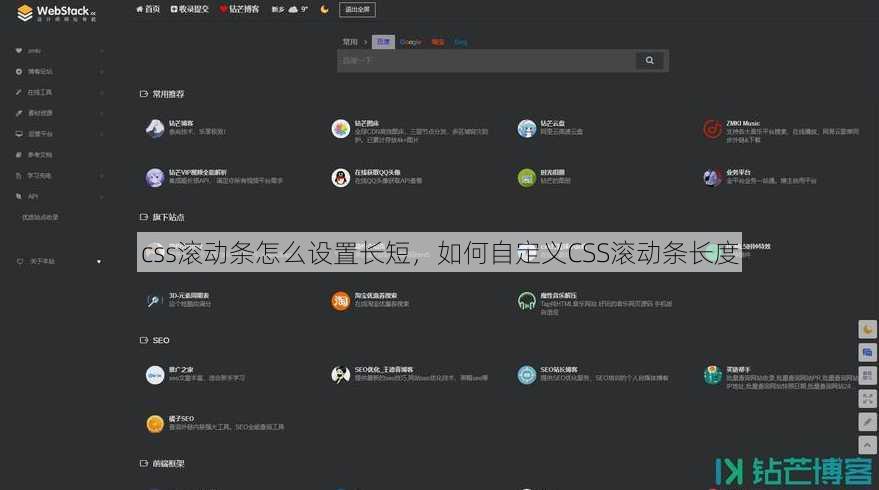
Task: Toggle fullscreen with floating expand button
Action: (x=867, y=399)
